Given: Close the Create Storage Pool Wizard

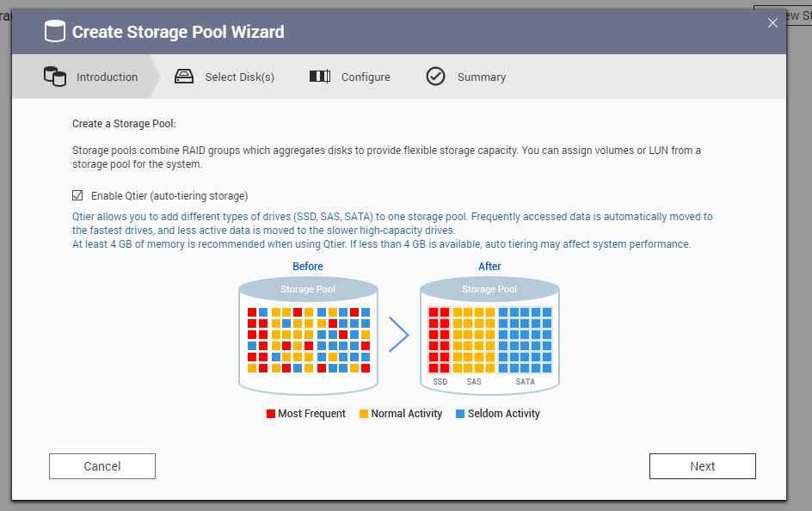Looking at the screenshot, I should (x=772, y=23).
